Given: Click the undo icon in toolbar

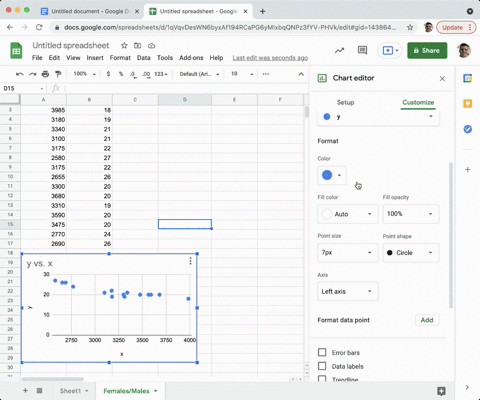Looking at the screenshot, I should point(20,74).
